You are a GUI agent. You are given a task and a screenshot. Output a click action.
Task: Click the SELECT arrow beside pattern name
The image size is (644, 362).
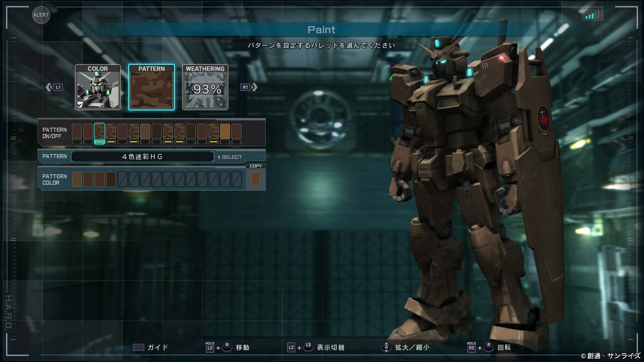coord(230,157)
